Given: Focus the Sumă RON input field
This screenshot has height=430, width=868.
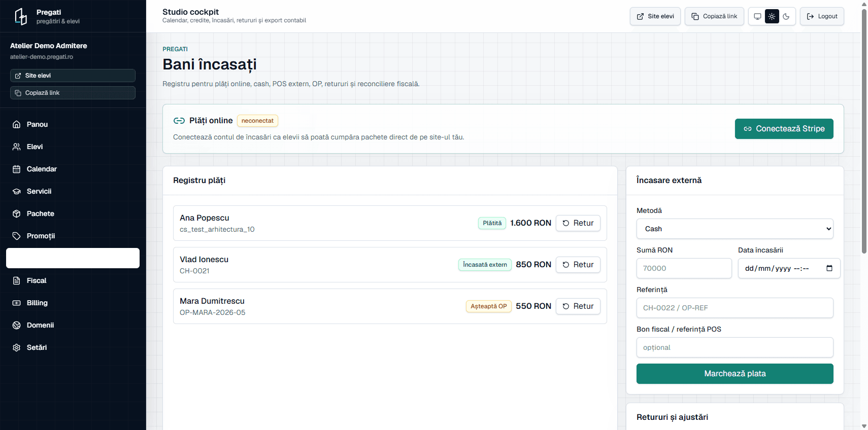Looking at the screenshot, I should pos(684,268).
